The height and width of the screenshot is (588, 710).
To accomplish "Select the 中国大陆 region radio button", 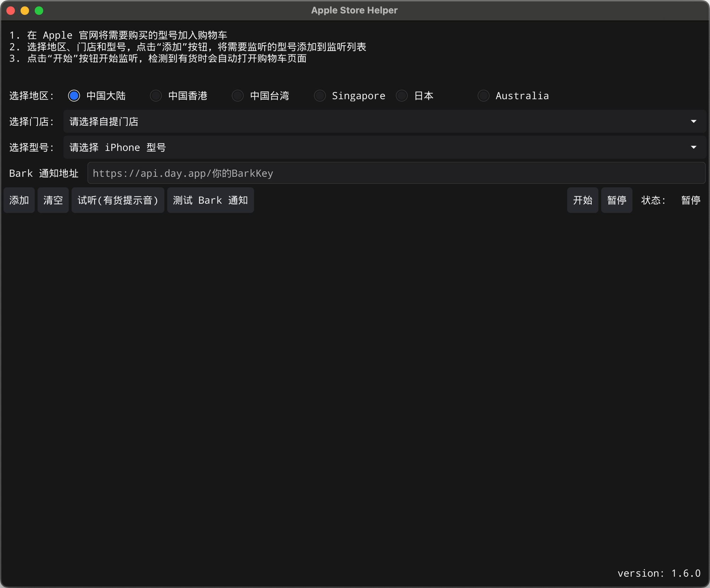I will 74,96.
